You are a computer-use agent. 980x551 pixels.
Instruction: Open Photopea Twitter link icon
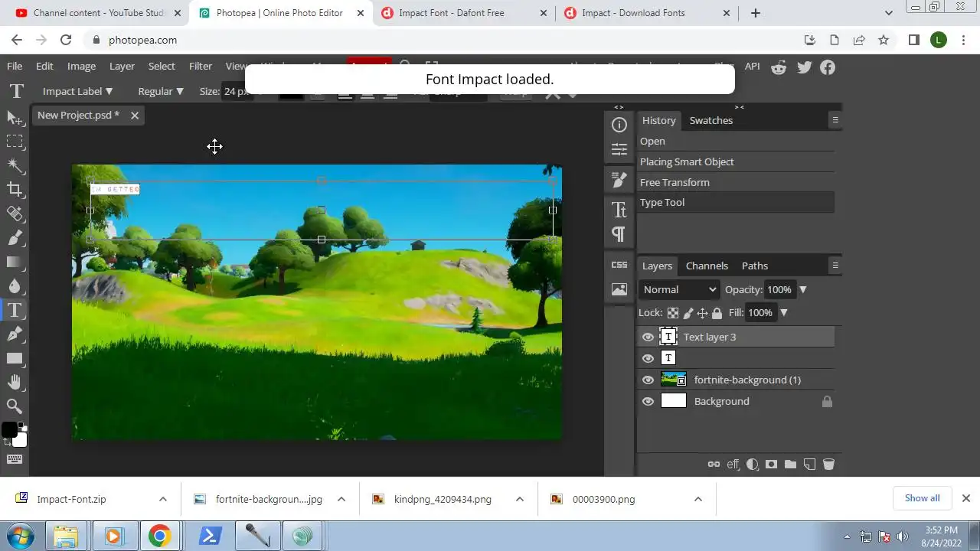pyautogui.click(x=804, y=67)
